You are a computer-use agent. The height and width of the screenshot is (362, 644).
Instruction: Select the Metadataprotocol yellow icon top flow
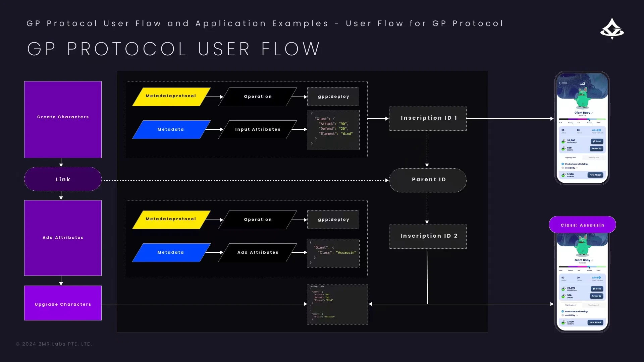click(170, 96)
